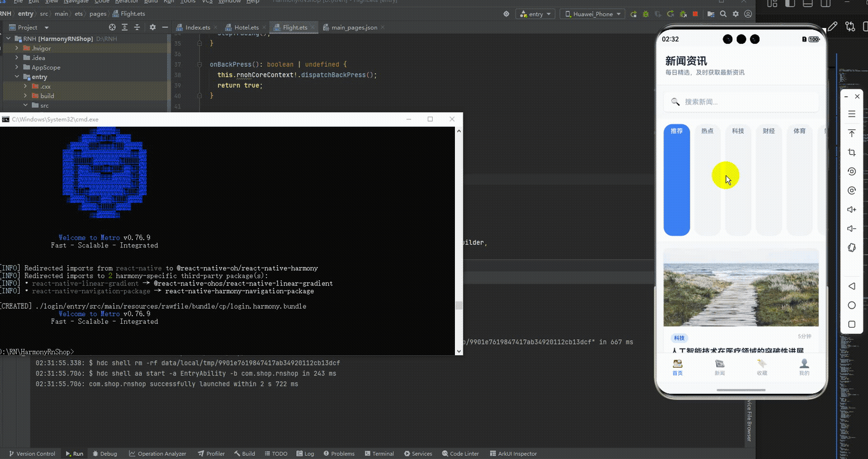Click emulator rotate screen icon
The image size is (868, 459).
tap(851, 171)
